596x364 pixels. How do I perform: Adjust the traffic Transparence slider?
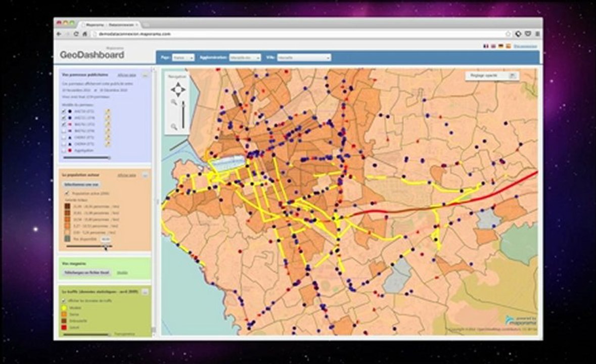tap(86, 334)
